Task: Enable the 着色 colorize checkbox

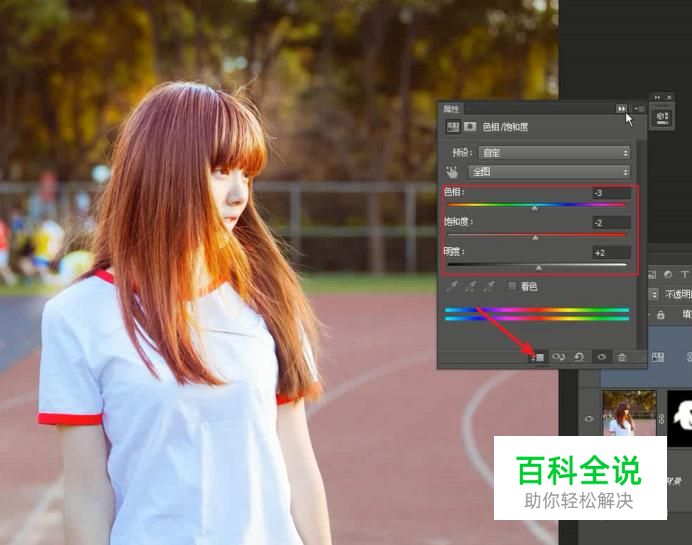Action: 512,286
